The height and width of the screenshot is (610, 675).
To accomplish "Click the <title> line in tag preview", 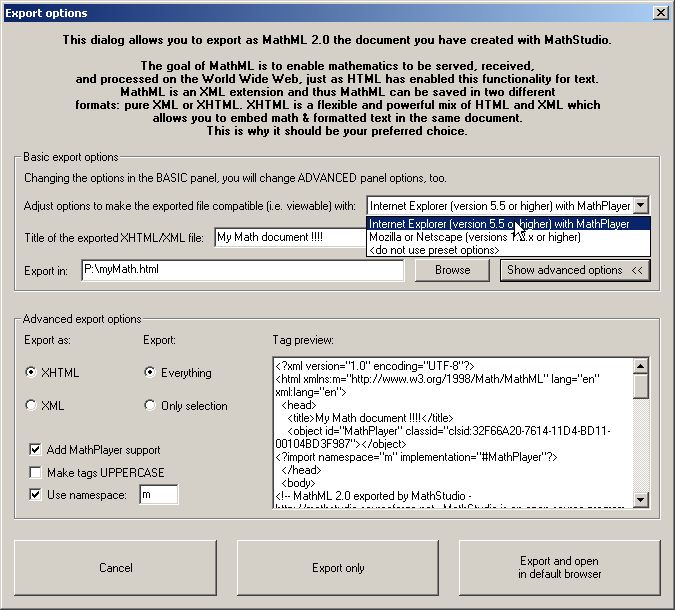I will coord(370,418).
